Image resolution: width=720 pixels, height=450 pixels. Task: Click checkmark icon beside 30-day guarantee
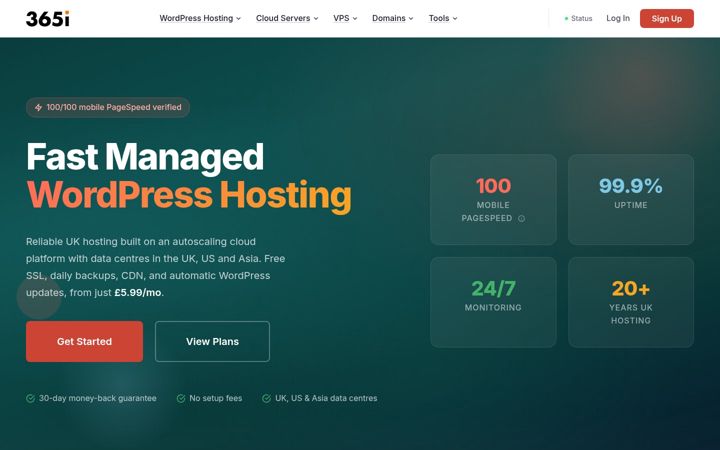click(x=30, y=399)
